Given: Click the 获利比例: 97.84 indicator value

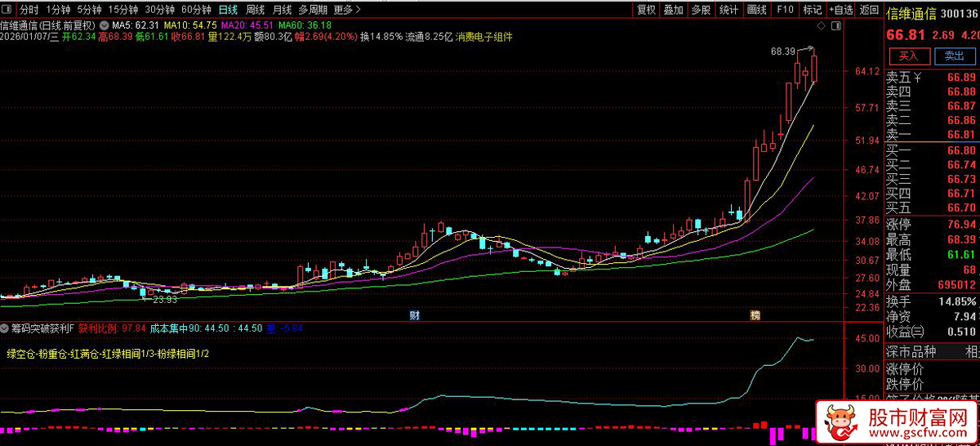Looking at the screenshot, I should pos(112,328).
